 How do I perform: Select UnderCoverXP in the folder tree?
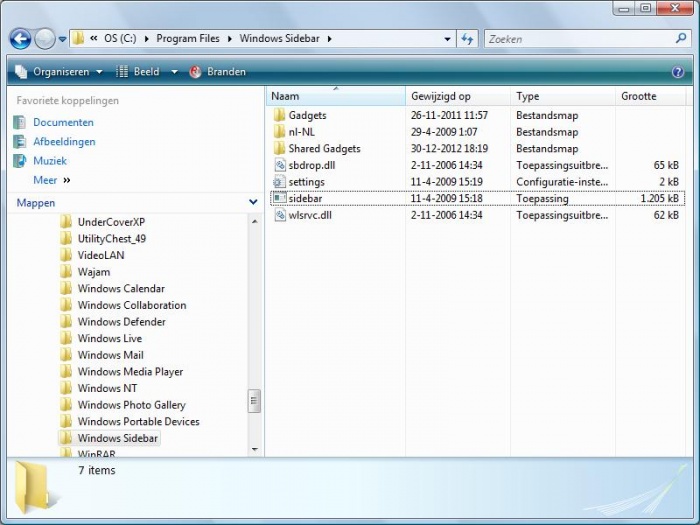(111, 222)
